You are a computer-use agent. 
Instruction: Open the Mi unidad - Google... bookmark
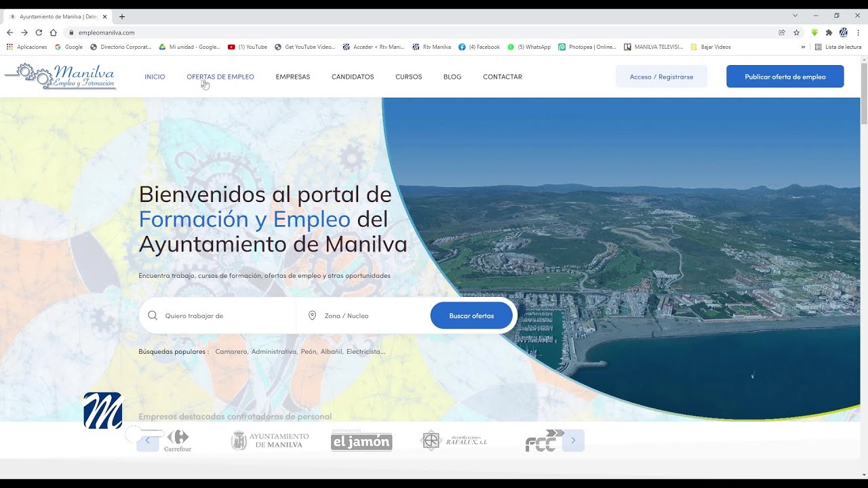190,47
